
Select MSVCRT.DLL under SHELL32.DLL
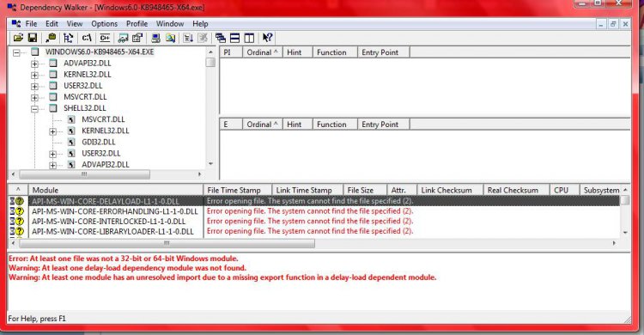[103, 119]
